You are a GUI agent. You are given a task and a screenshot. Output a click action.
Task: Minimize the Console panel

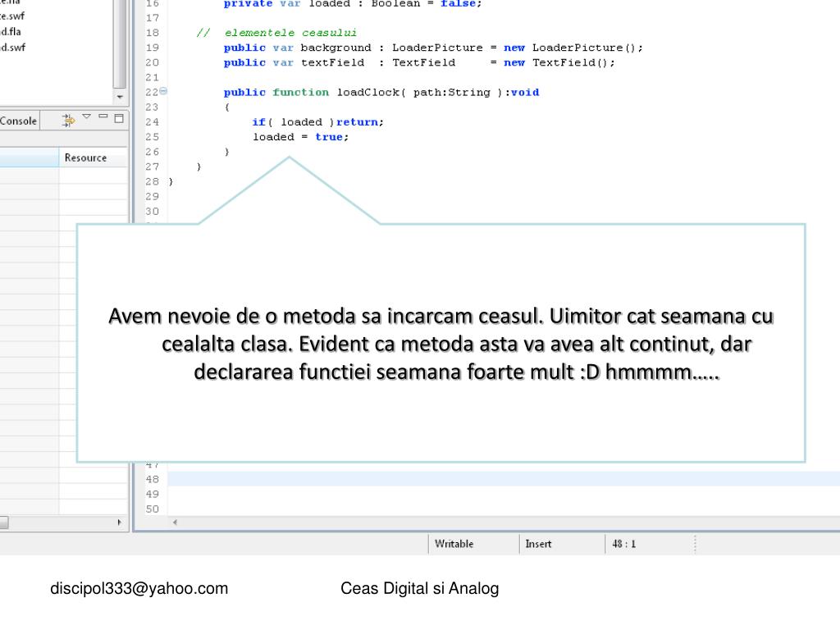103,116
